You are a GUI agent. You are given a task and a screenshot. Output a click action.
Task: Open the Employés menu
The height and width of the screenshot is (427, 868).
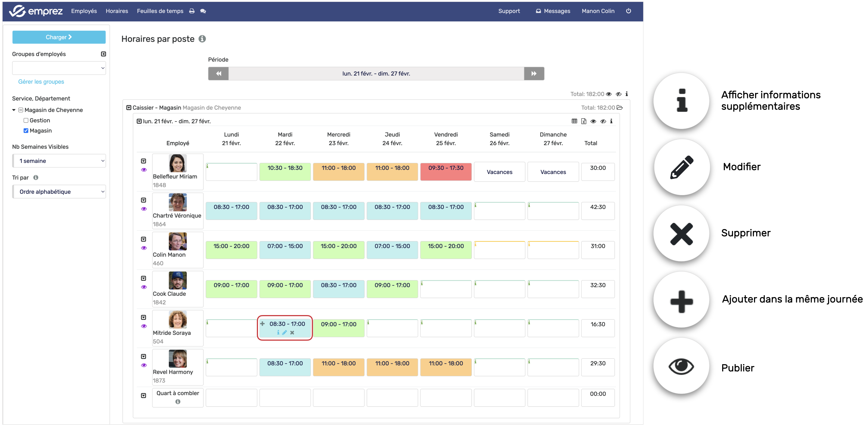point(84,11)
